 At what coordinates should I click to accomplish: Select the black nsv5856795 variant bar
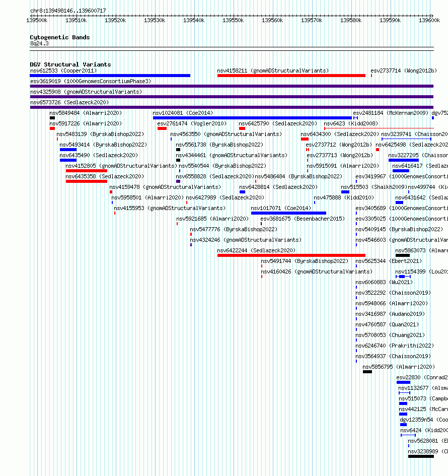[367, 372]
